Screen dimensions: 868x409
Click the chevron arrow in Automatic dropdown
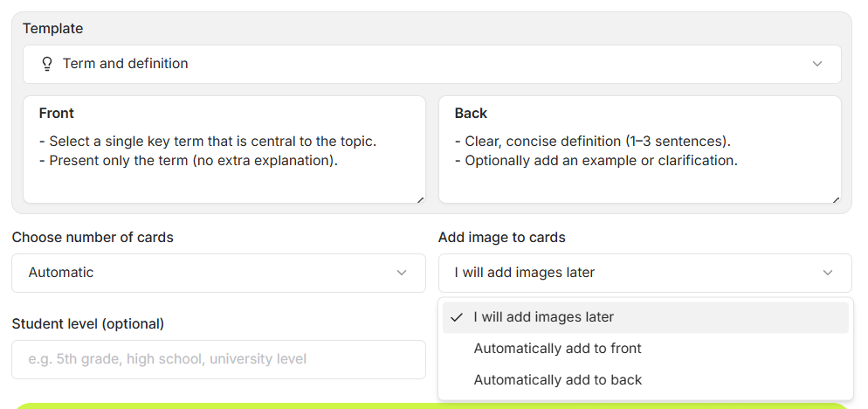tap(402, 273)
